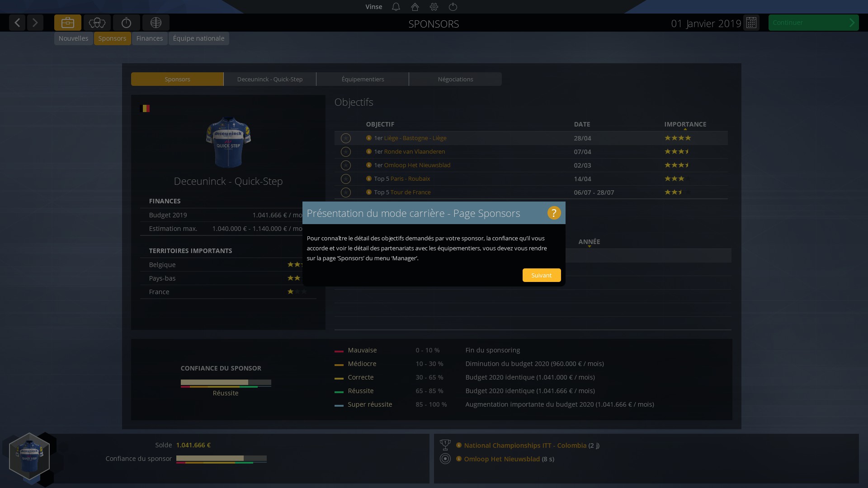Select the Sponsors top menu tab

(112, 38)
